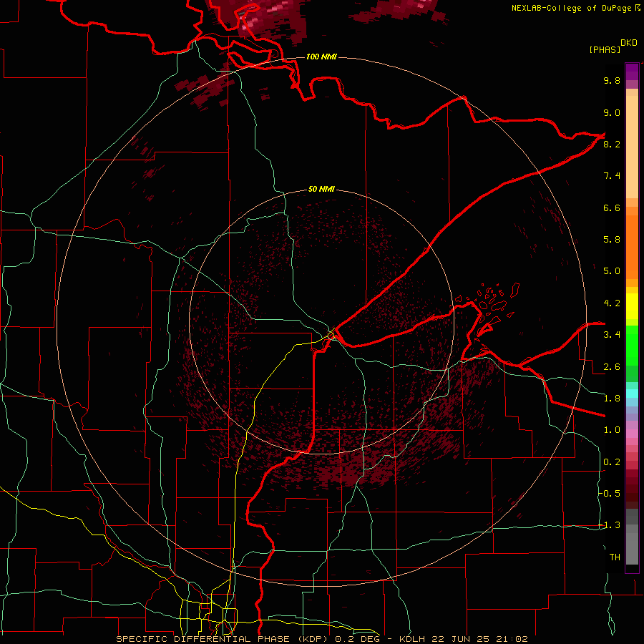Click the 1.8 scale value
The width and height of the screenshot is (644, 644).
(x=612, y=399)
